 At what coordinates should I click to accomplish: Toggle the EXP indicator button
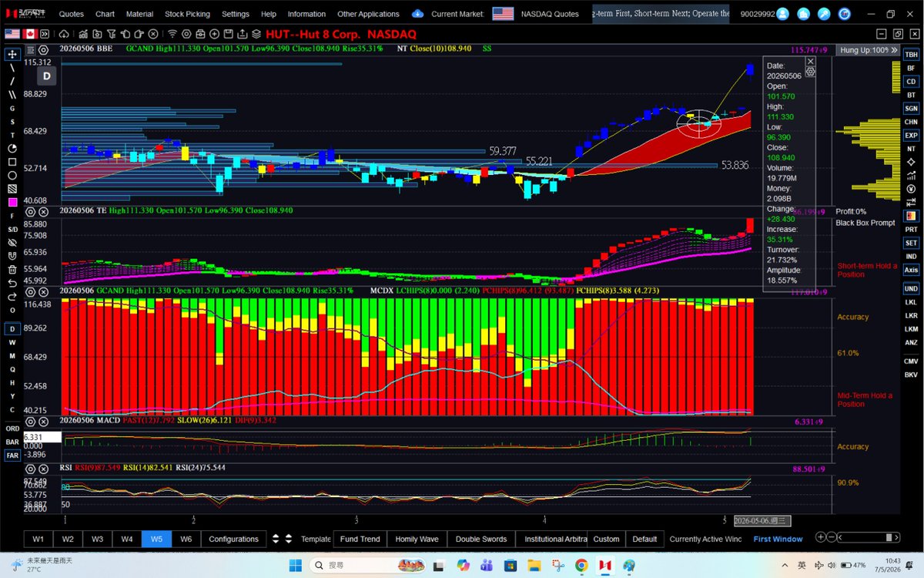coord(911,135)
